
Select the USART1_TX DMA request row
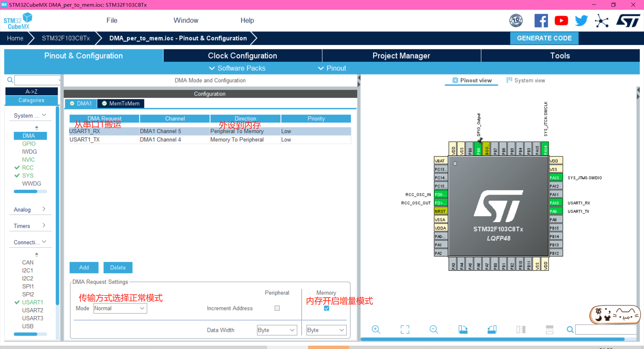coord(210,140)
